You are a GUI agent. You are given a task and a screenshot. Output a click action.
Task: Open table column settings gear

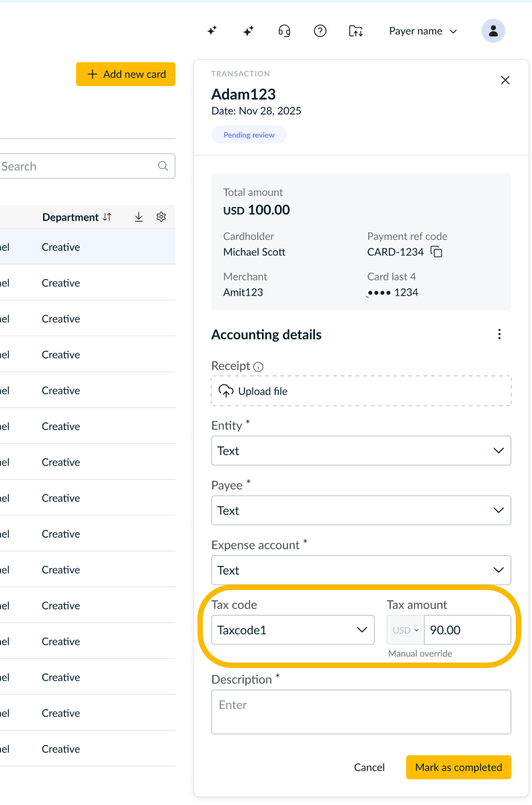point(161,217)
